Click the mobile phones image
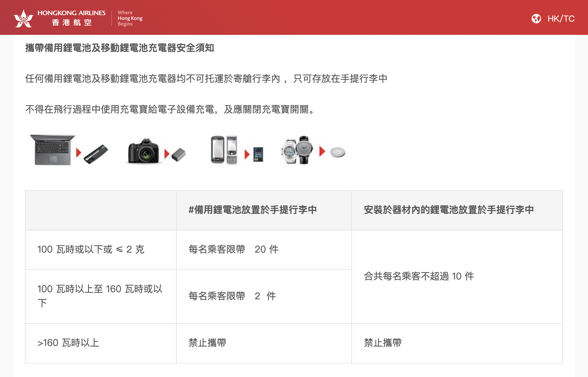 tap(224, 150)
